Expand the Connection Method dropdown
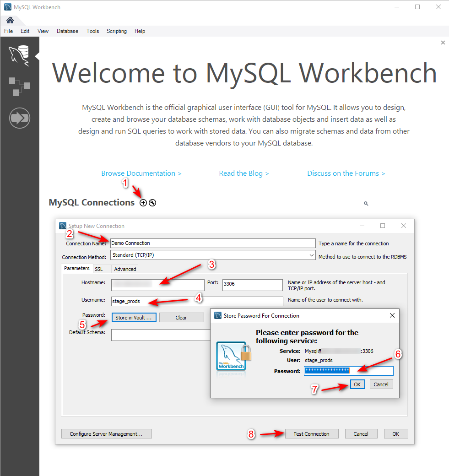 tap(311, 255)
